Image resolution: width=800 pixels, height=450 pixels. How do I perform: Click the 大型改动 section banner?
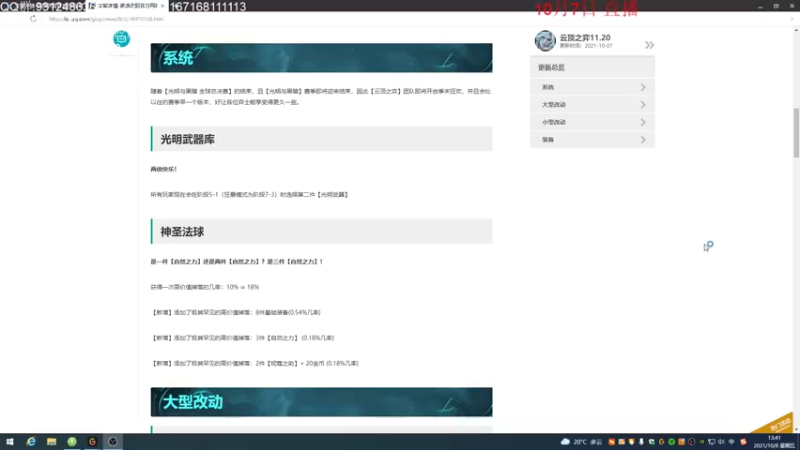pos(321,402)
